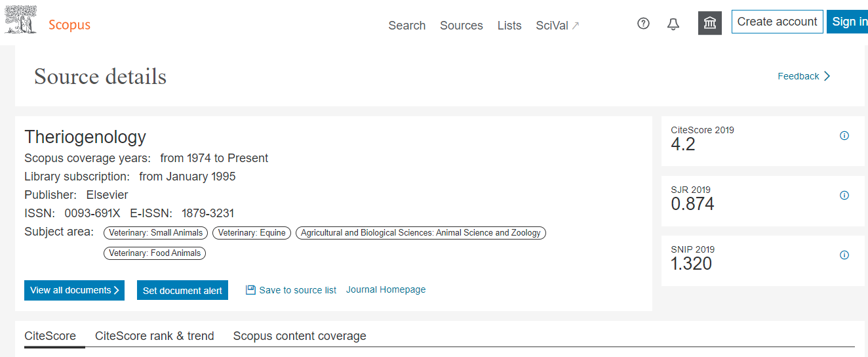This screenshot has height=357, width=868.
Task: Show SNIP 2019 info icon
Action: (x=844, y=255)
